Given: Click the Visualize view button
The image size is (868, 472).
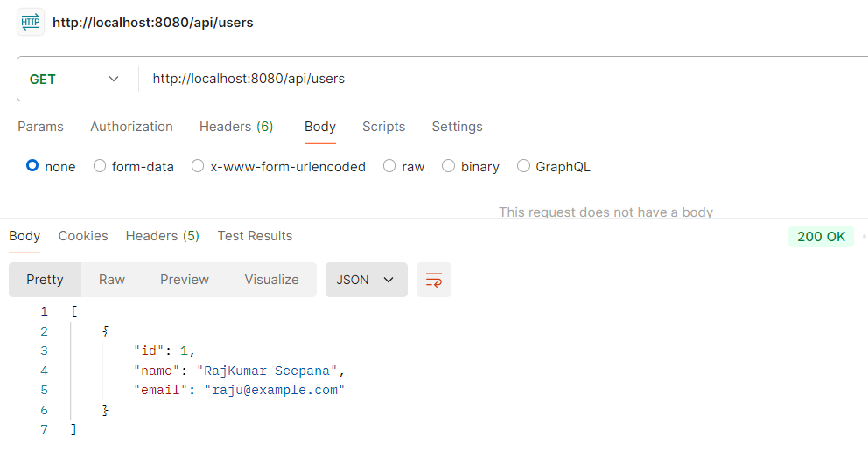Looking at the screenshot, I should [x=271, y=280].
